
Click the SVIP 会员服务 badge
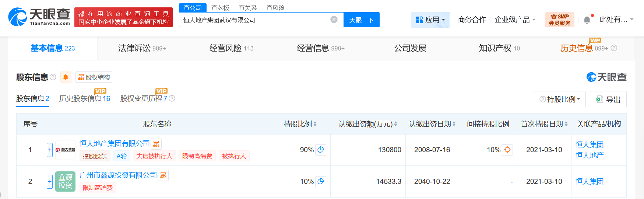coord(559,20)
